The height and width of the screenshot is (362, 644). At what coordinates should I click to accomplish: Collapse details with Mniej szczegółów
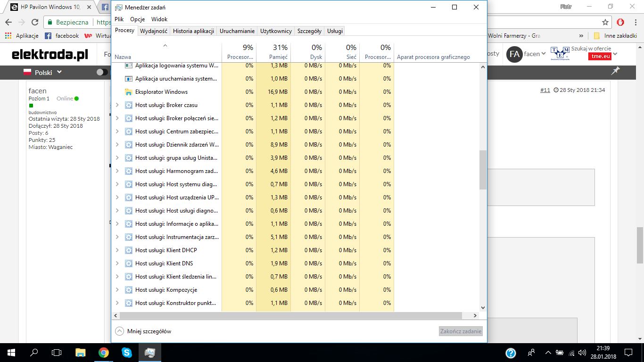point(143,331)
